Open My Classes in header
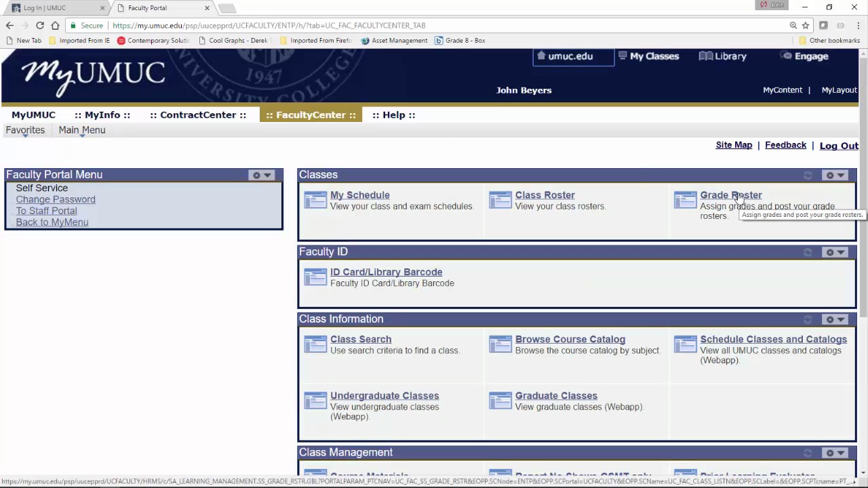The width and height of the screenshot is (868, 488). coord(648,56)
